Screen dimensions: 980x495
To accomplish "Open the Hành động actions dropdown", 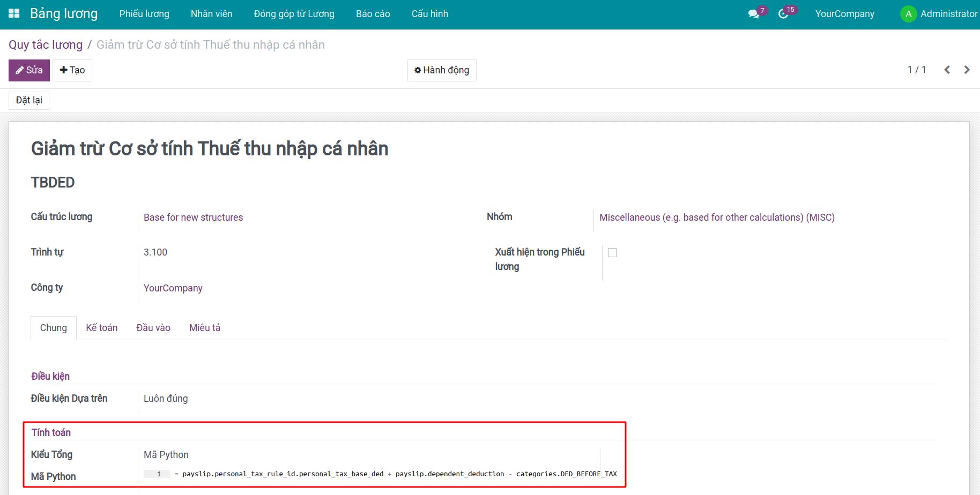I will [442, 70].
